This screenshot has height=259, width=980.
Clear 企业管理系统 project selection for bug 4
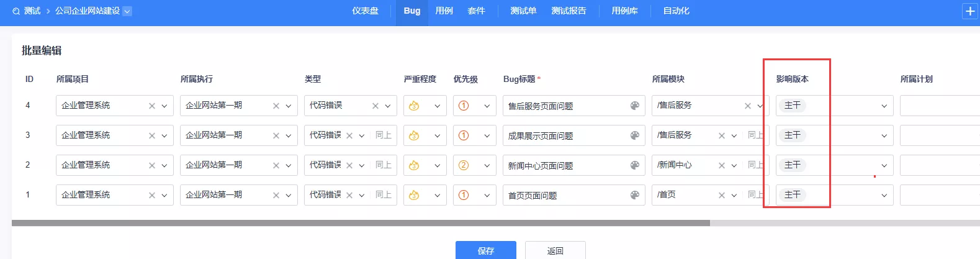(152, 106)
